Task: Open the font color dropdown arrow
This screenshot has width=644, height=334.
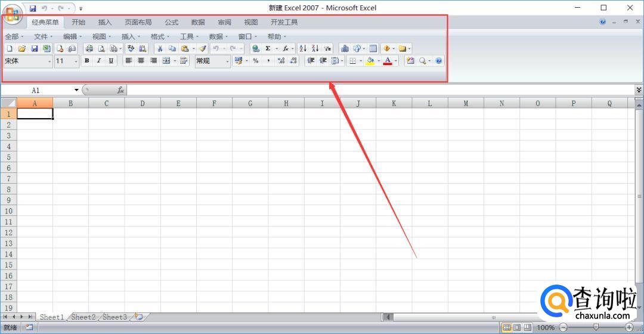Action: [396, 61]
